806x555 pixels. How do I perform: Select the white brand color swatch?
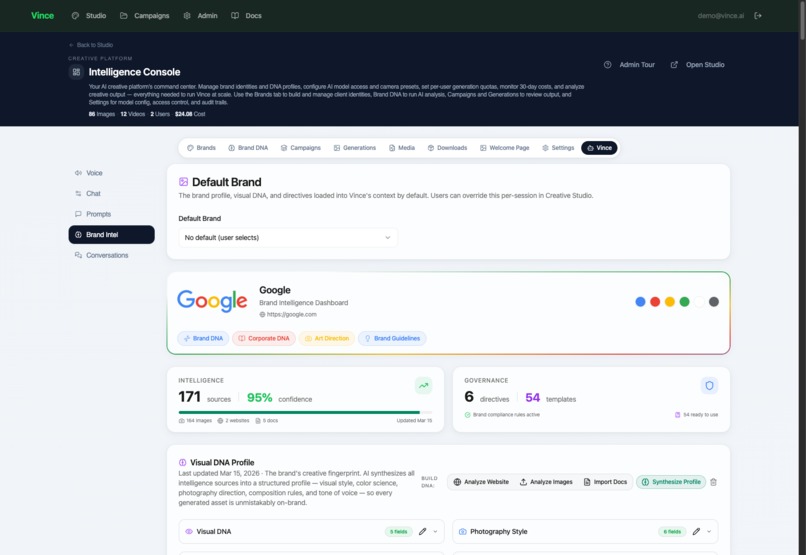699,302
